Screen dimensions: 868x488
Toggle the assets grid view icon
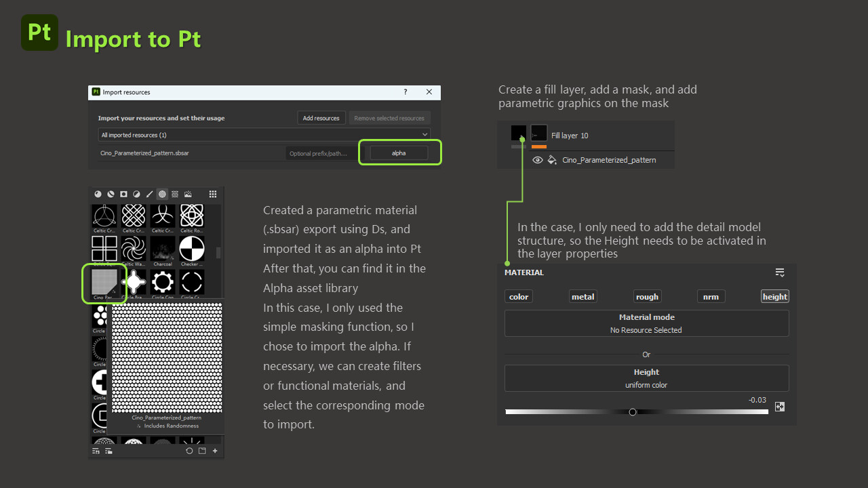(212, 194)
